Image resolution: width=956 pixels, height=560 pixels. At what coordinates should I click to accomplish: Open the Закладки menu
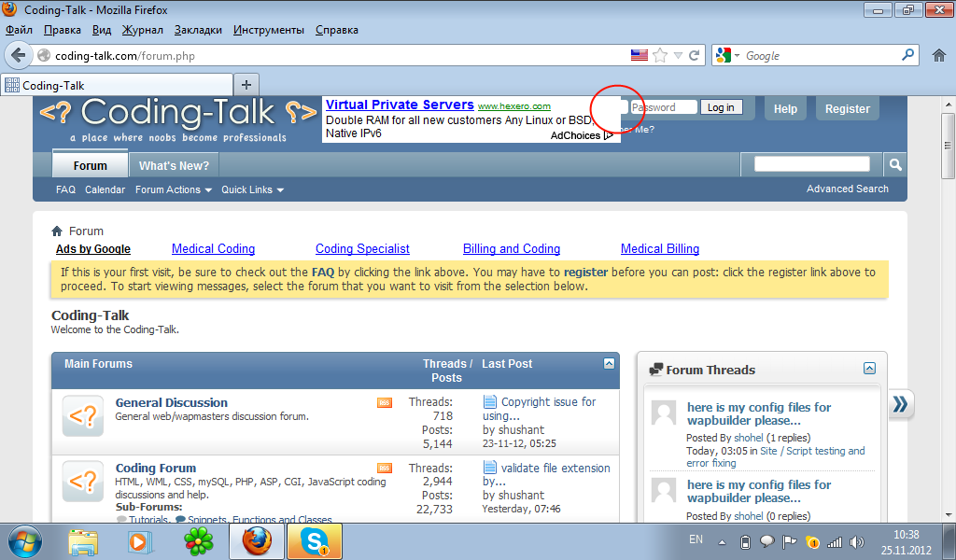click(199, 30)
